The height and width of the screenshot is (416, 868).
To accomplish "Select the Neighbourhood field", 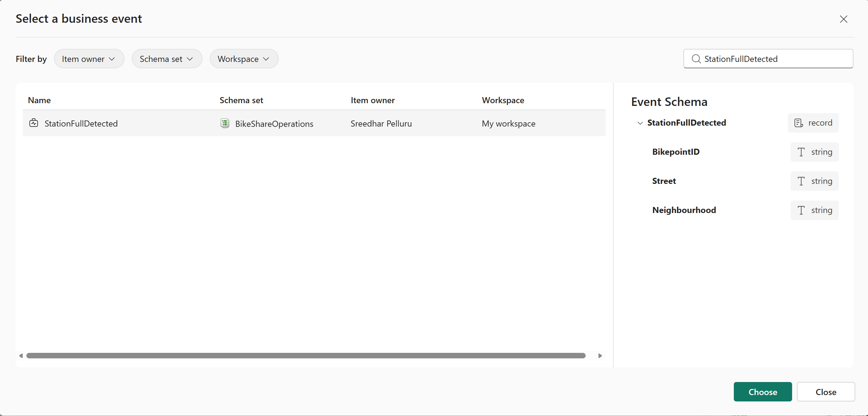I will 684,210.
